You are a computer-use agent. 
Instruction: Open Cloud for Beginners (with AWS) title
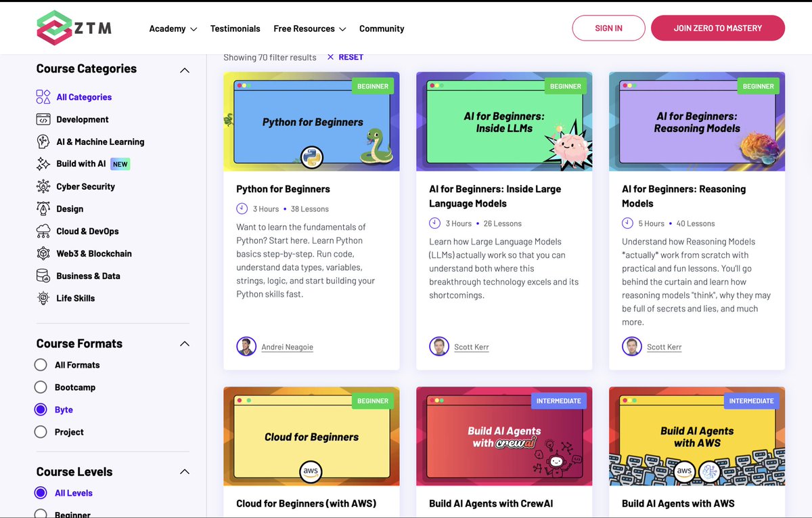(307, 503)
